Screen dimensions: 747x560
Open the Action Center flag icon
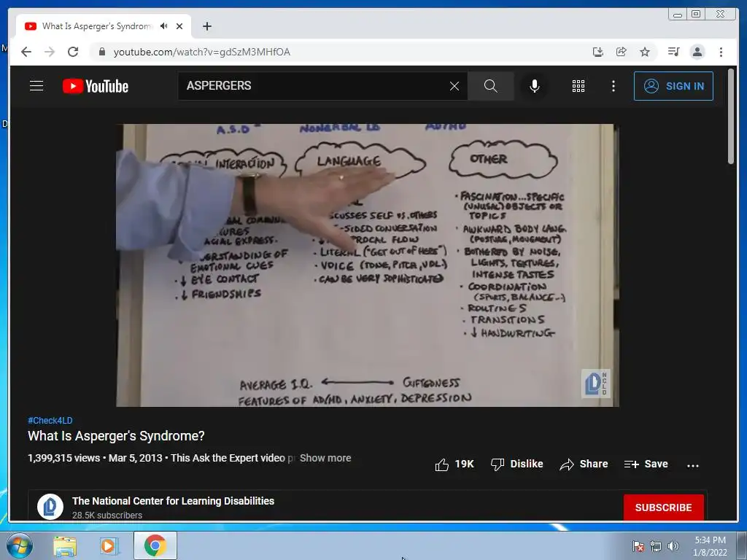pyautogui.click(x=638, y=546)
